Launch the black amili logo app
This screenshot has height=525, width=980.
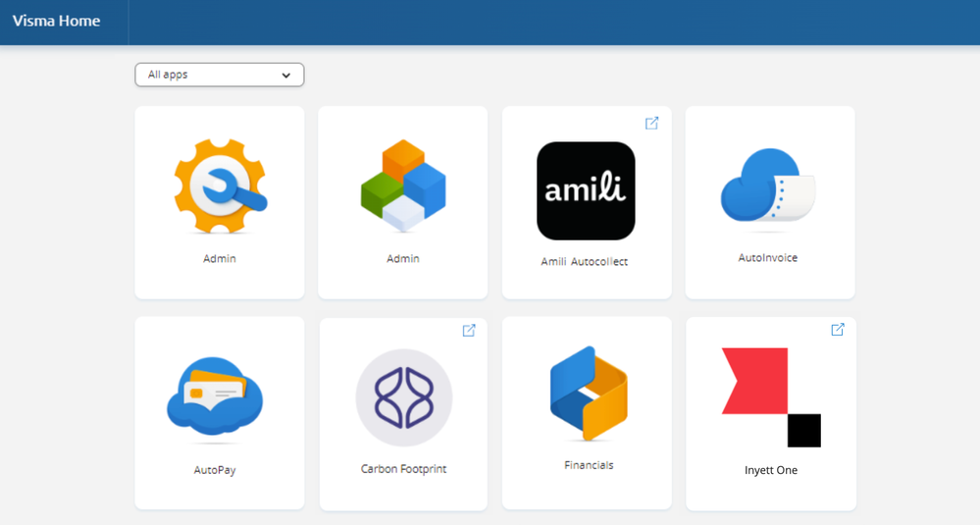click(x=586, y=190)
